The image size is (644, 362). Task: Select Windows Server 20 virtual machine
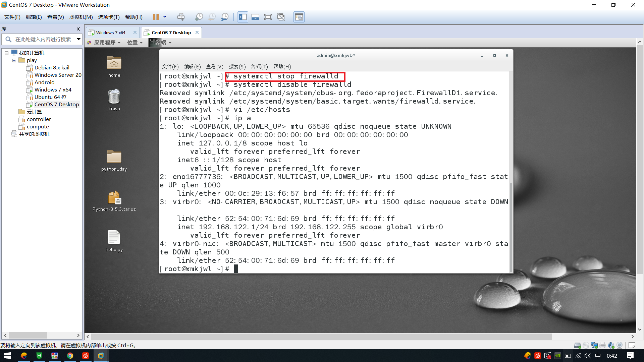click(58, 75)
